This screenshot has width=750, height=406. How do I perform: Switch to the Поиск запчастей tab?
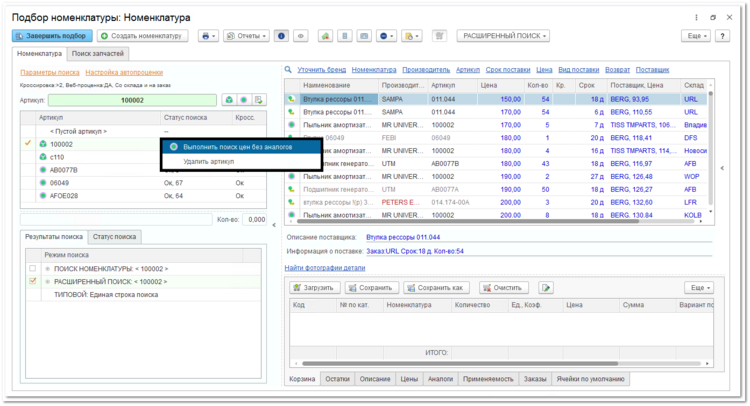coord(98,54)
